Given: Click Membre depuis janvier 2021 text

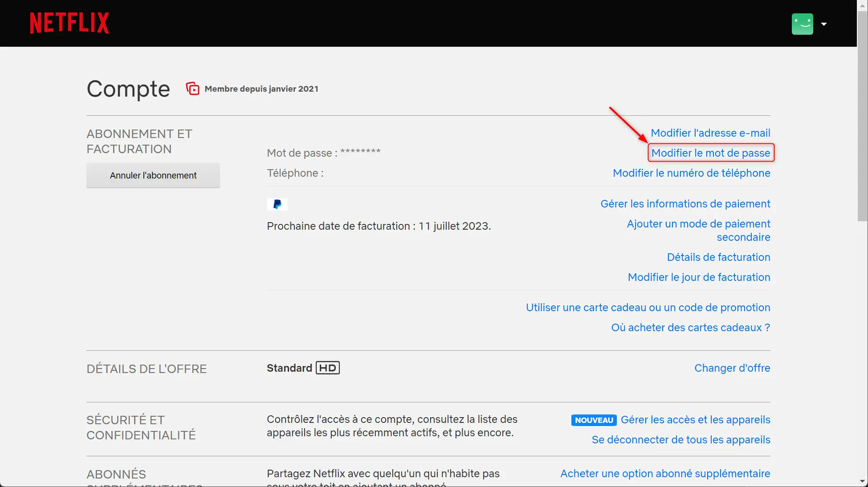Looking at the screenshot, I should 261,89.
